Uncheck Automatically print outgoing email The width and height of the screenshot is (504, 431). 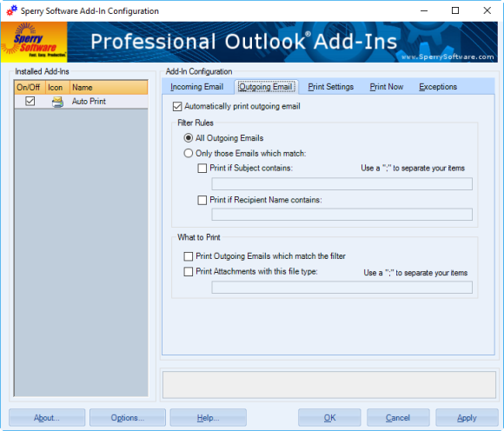click(177, 106)
